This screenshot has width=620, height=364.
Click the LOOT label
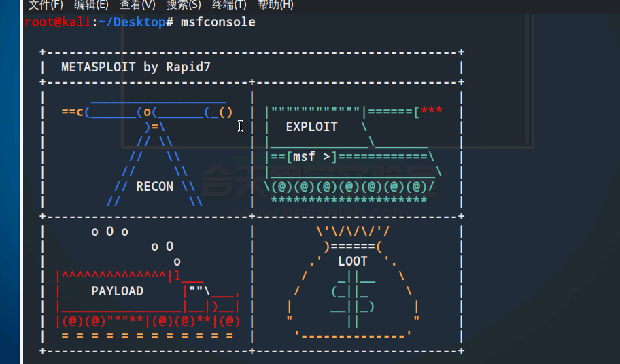[353, 261]
